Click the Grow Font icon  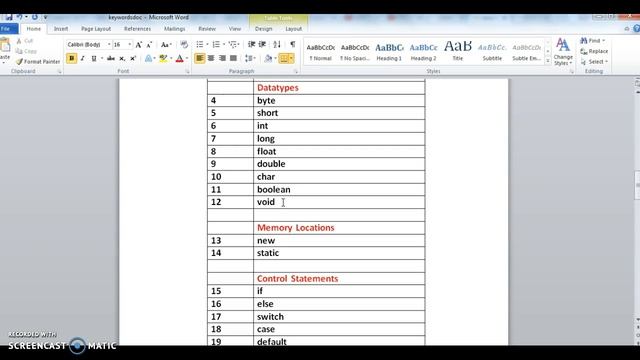coord(139,44)
